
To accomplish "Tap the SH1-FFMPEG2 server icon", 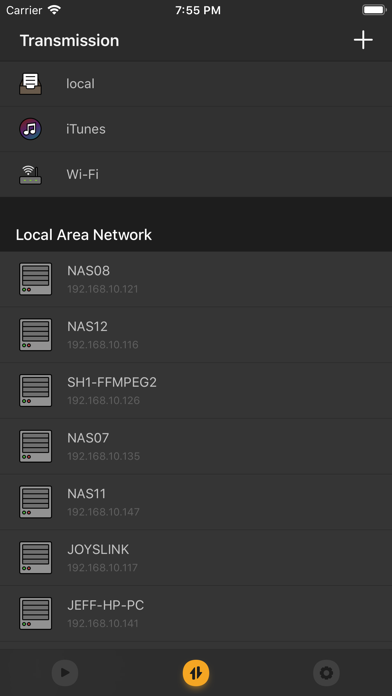I will point(35,390).
